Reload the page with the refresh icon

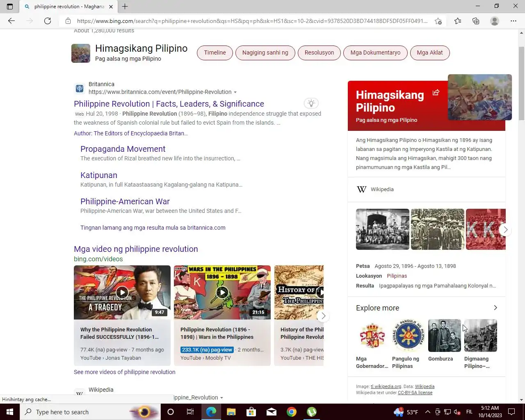(48, 21)
